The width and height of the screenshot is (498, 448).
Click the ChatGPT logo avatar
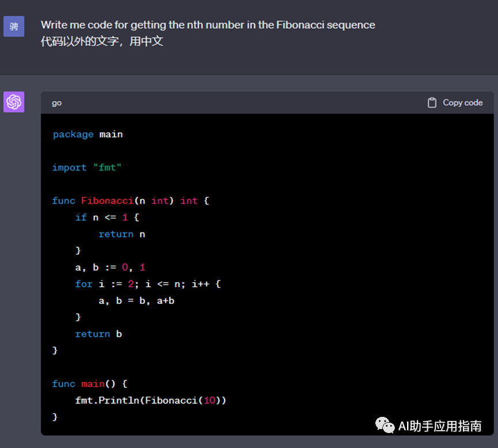coord(14,102)
